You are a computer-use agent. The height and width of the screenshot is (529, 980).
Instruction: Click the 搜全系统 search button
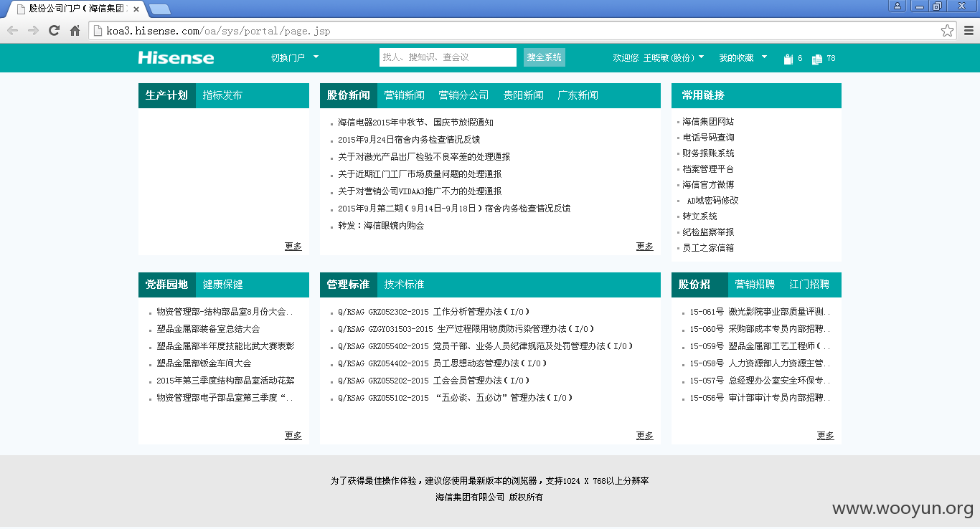(545, 57)
